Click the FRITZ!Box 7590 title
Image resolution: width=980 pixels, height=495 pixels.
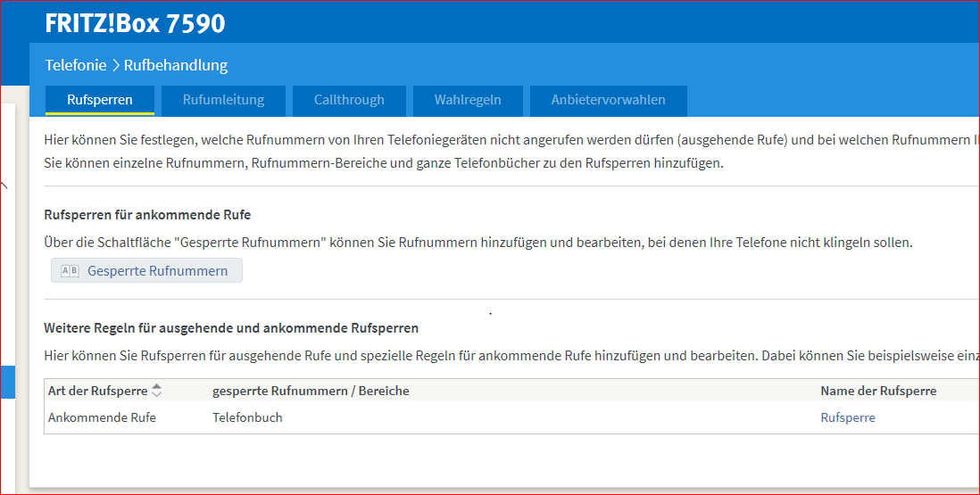point(135,23)
